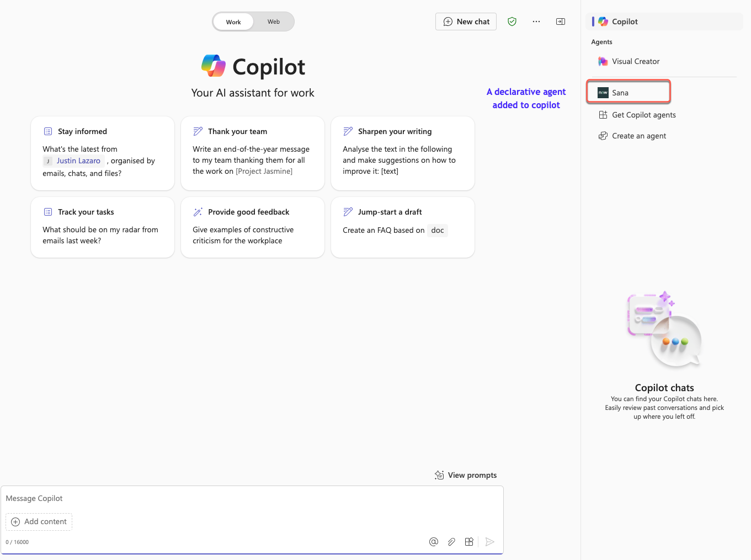The height and width of the screenshot is (560, 751).
Task: Click the 'Your AI assistant for work' text
Action: [253, 93]
